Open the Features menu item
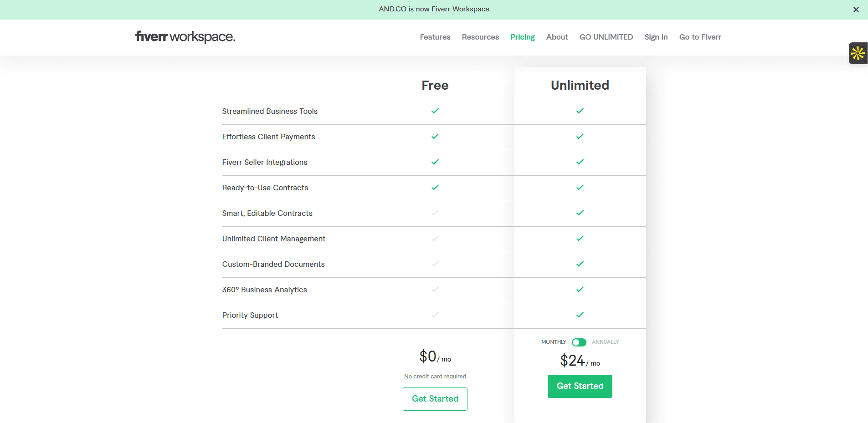This screenshot has width=868, height=423. (x=435, y=37)
